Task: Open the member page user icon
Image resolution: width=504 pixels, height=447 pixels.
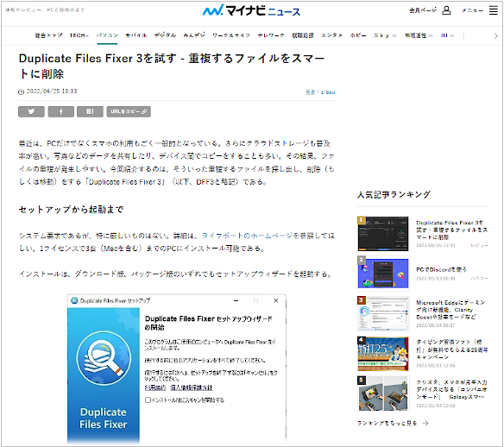Action: point(446,10)
